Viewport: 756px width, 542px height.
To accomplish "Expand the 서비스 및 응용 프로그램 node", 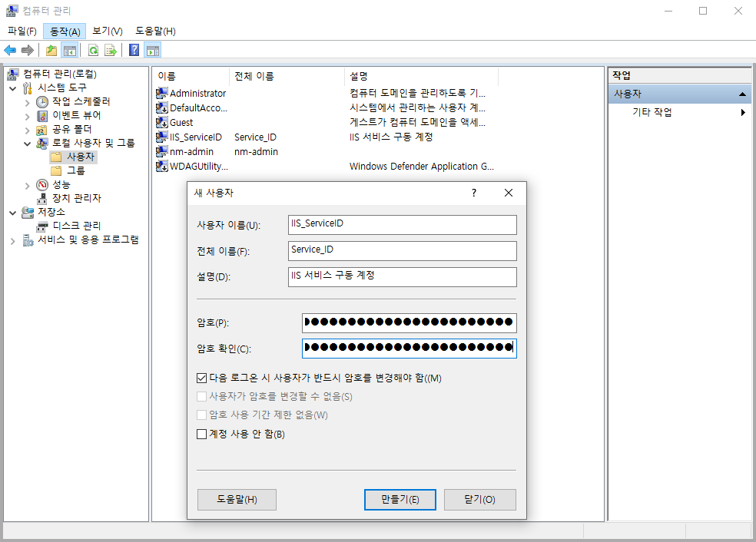I will pos(13,241).
